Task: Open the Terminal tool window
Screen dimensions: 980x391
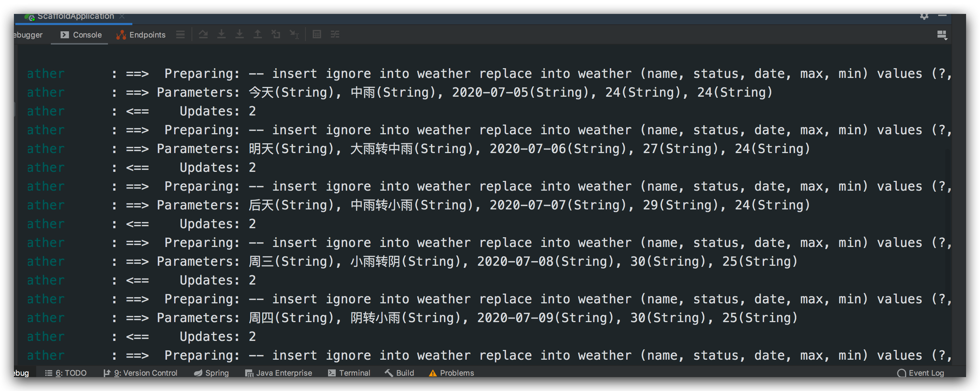Action: pos(349,373)
